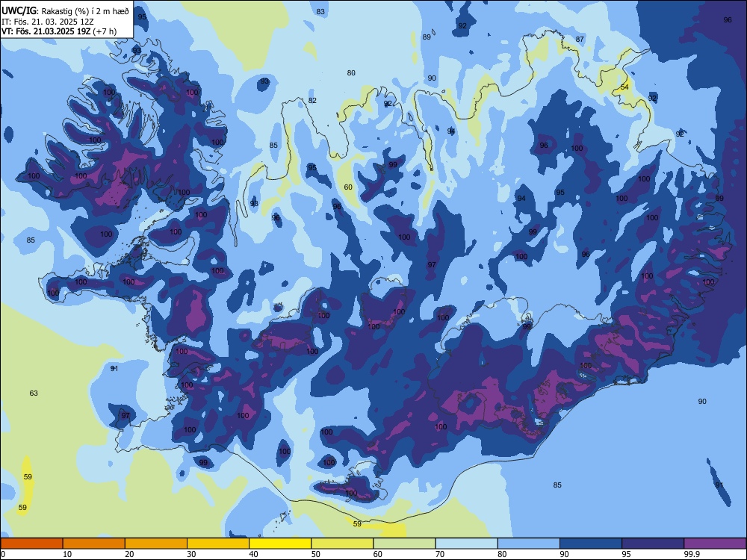This screenshot has height=560, width=747.
Task: Click the legend tick label '40'
Action: pos(254,554)
